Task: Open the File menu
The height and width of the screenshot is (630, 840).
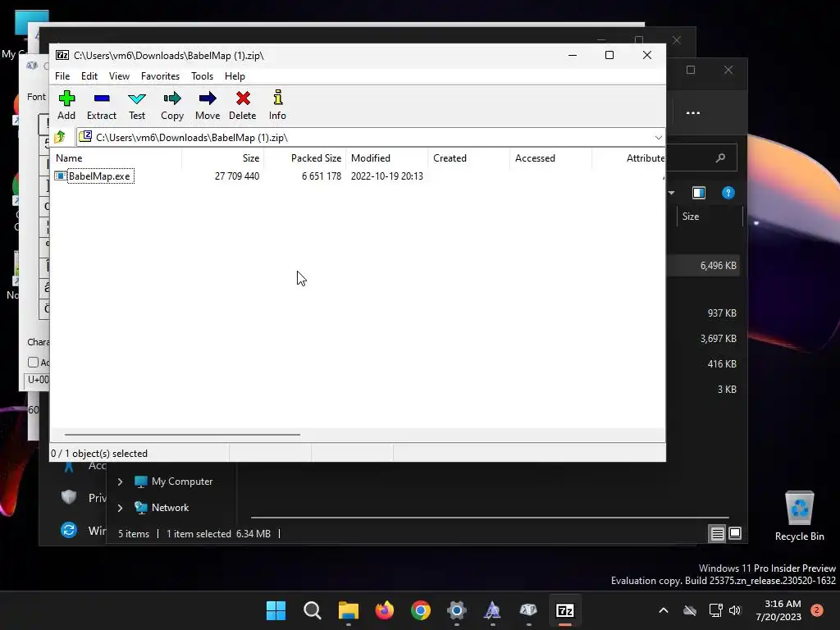Action: tap(62, 76)
